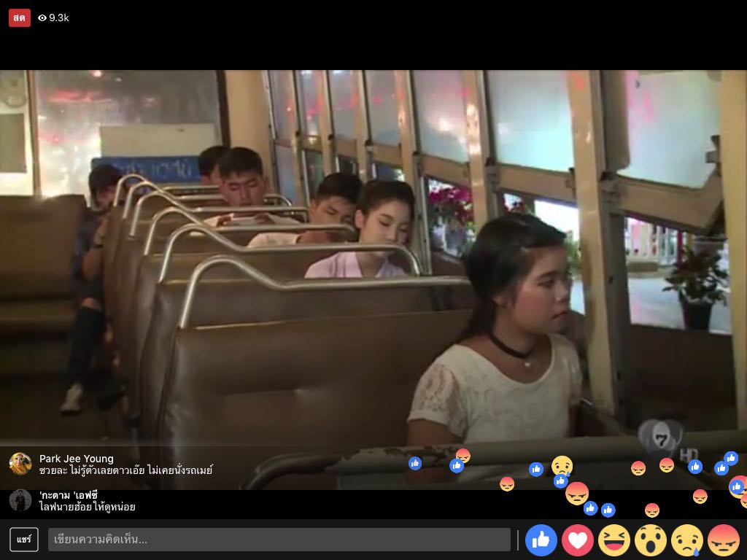Viewport: 747px width, 560px height.
Task: Focus the เขียนความคิดเห็น comment field
Action: click(279, 540)
